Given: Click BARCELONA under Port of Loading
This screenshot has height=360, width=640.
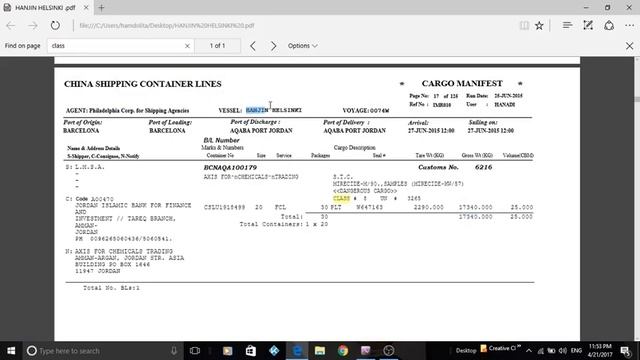Looking at the screenshot, I should (x=167, y=131).
